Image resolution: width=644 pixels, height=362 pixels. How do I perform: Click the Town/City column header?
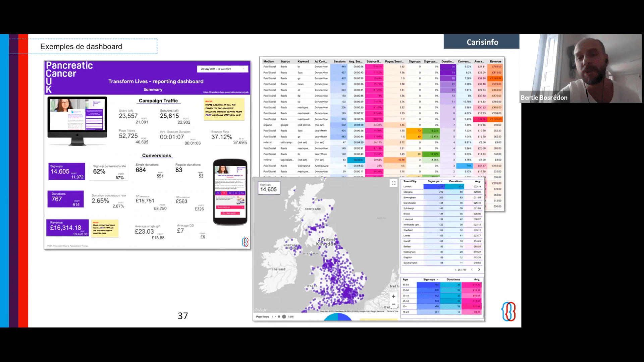(x=410, y=181)
